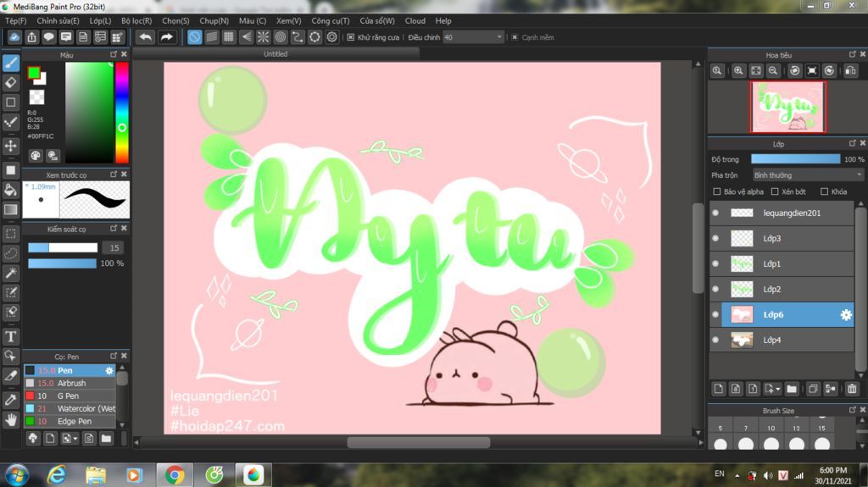This screenshot has height=487, width=868.
Task: Adjust the layer Độ trong opacity slider
Action: pos(795,159)
